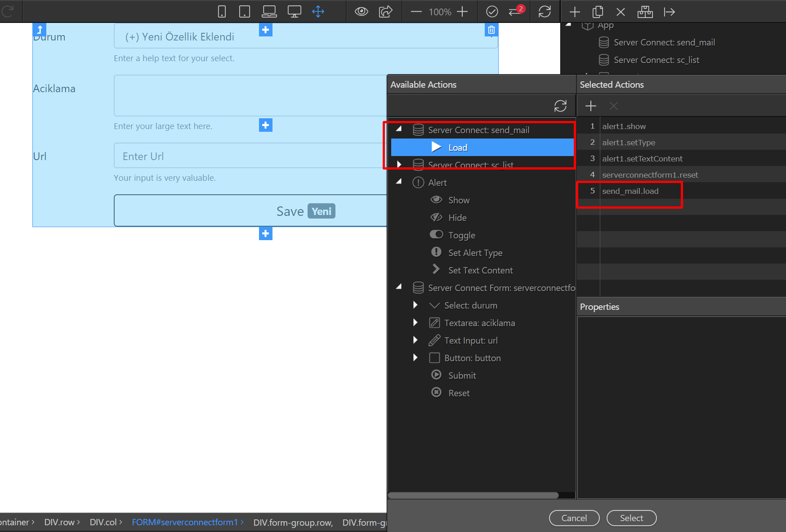The height and width of the screenshot is (532, 786).
Task: Click into the Enter Url input field
Action: [250, 156]
